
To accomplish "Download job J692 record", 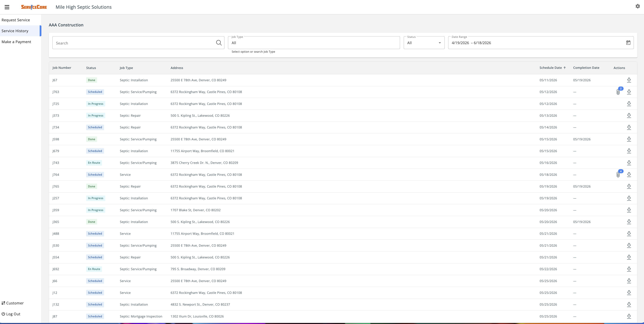I will (x=629, y=269).
